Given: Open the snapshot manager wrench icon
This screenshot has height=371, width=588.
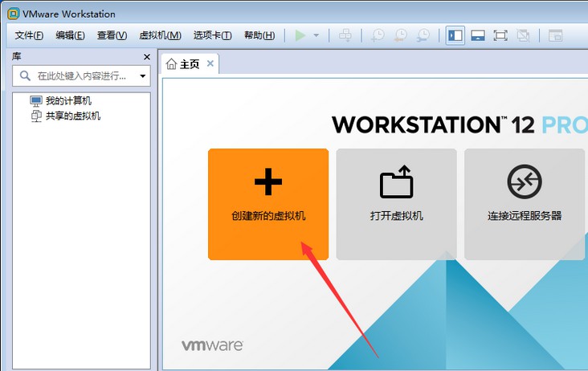Looking at the screenshot, I should [422, 35].
